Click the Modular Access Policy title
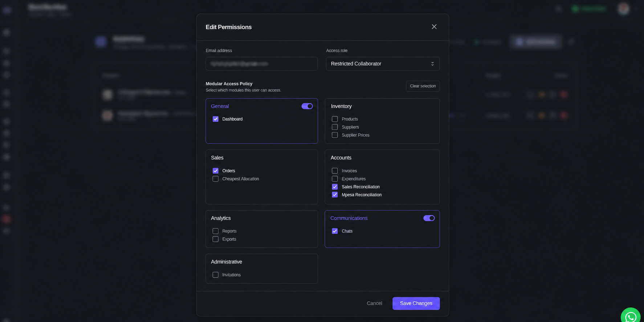This screenshot has height=322, width=644. (229, 84)
